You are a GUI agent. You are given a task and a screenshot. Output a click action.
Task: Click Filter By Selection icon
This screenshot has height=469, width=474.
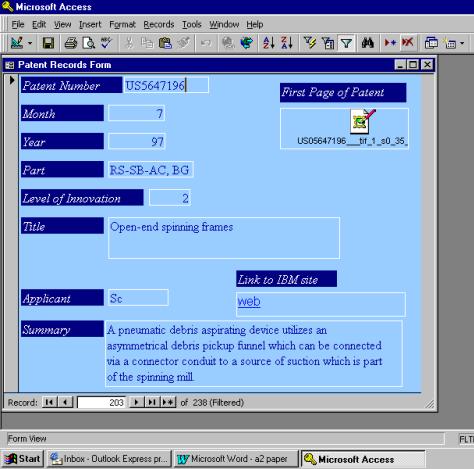click(310, 43)
